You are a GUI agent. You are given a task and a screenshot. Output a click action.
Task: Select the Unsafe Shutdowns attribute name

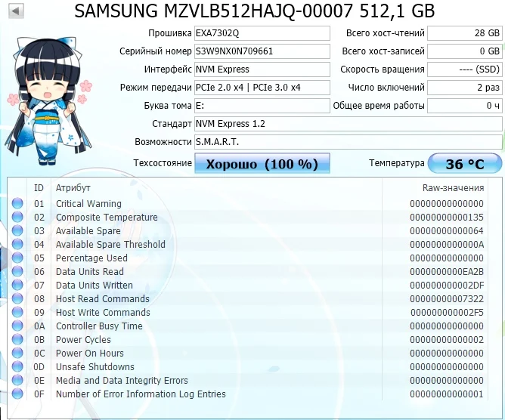click(x=95, y=366)
